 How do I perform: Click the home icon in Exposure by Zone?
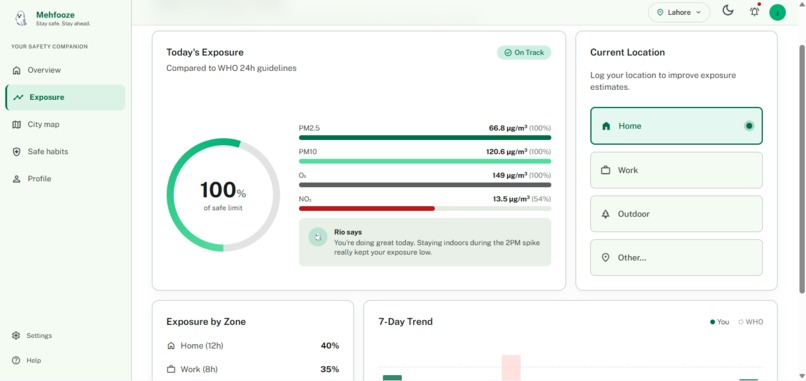point(171,346)
